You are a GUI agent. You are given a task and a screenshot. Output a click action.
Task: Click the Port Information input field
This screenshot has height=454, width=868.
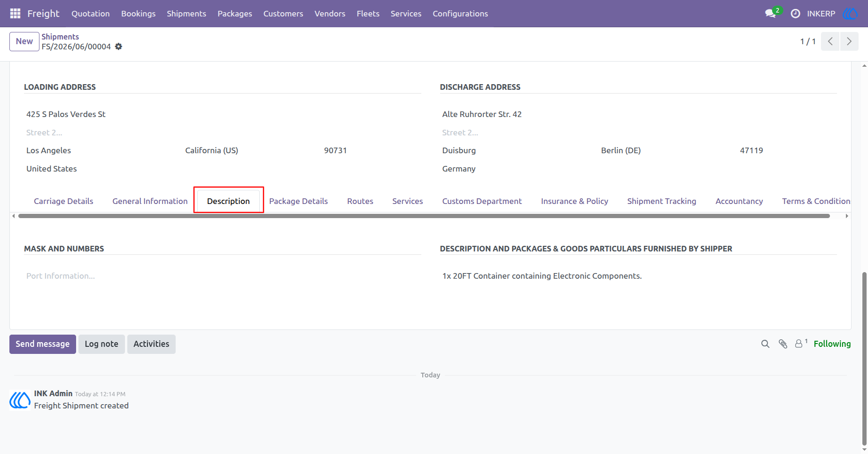223,276
